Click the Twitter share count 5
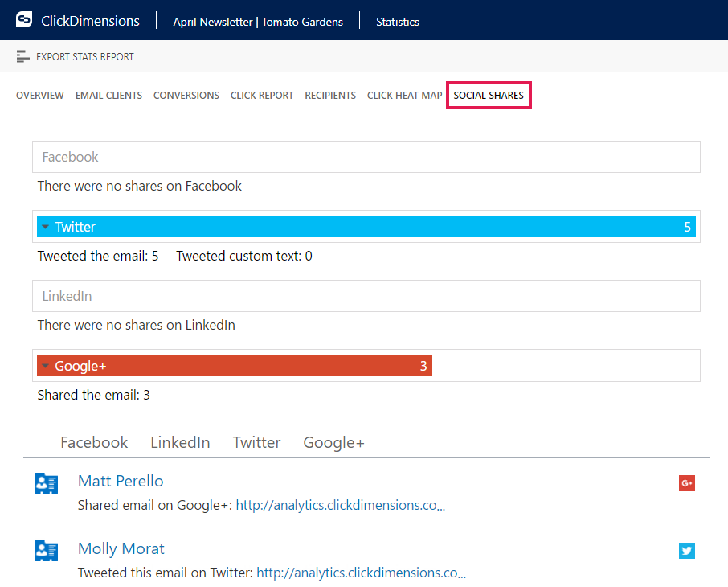Screen dimensions: 728x587 687,227
